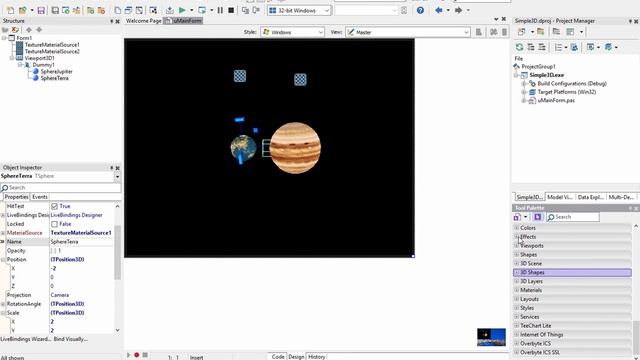Expand Target Platforms (Win32) node
The image size is (640, 360).
pos(524,92)
